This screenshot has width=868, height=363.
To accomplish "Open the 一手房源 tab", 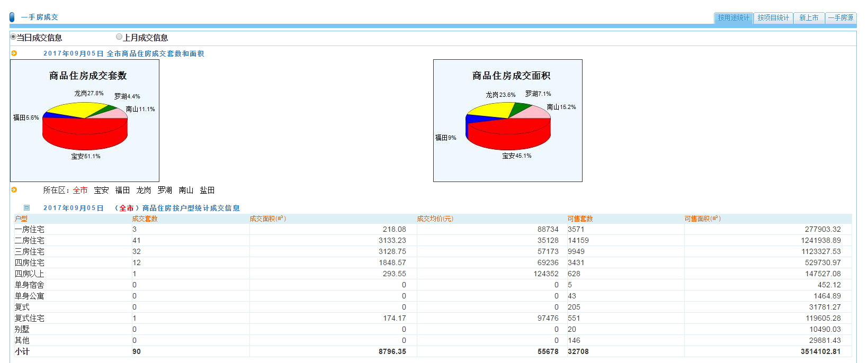I will tap(841, 18).
